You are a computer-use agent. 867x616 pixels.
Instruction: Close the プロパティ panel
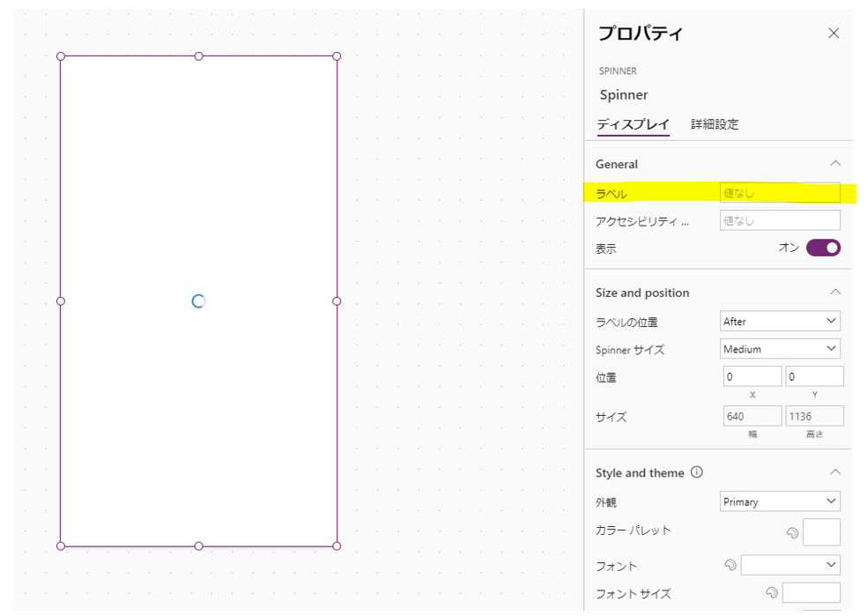click(x=834, y=33)
